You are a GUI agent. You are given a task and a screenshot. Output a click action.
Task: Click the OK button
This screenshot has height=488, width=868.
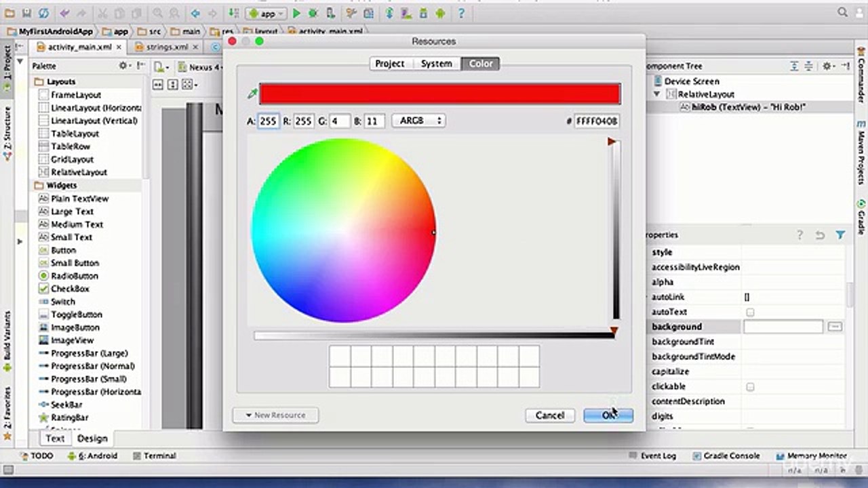pos(608,415)
